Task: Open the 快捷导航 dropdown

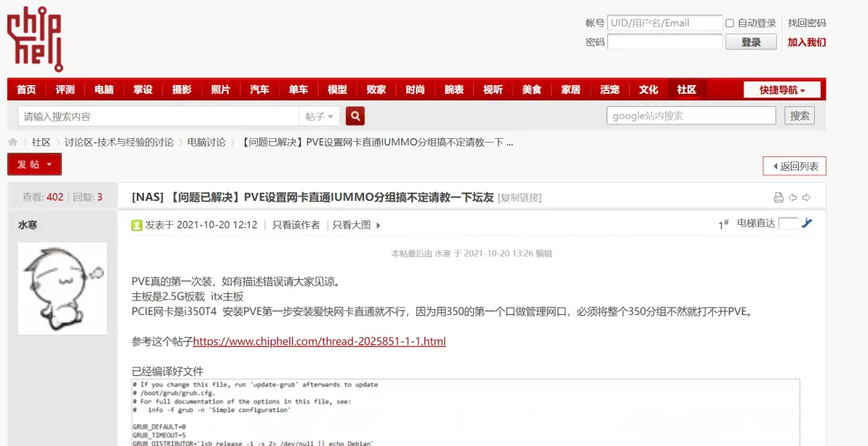Action: click(x=781, y=89)
